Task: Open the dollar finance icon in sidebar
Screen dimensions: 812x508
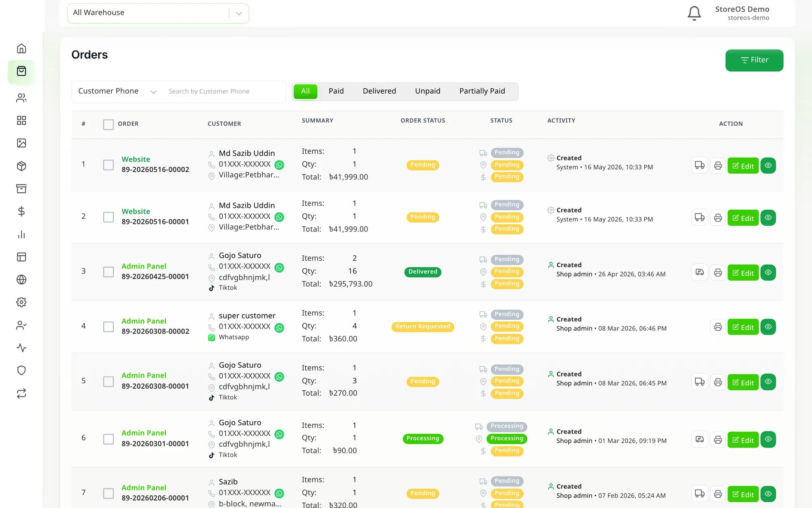Action: pyautogui.click(x=21, y=211)
